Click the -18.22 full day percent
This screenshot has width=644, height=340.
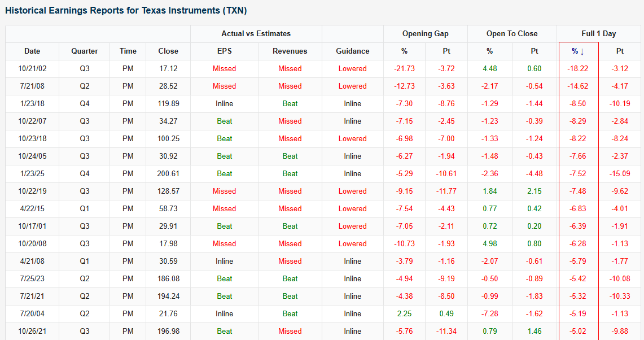point(577,69)
